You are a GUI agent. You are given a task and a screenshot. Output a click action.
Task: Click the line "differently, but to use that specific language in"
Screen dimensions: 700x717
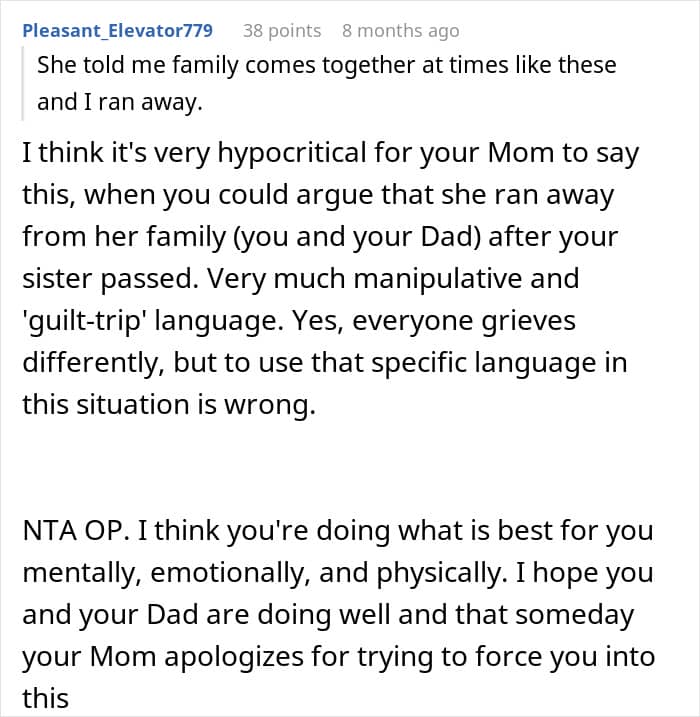[325, 362]
